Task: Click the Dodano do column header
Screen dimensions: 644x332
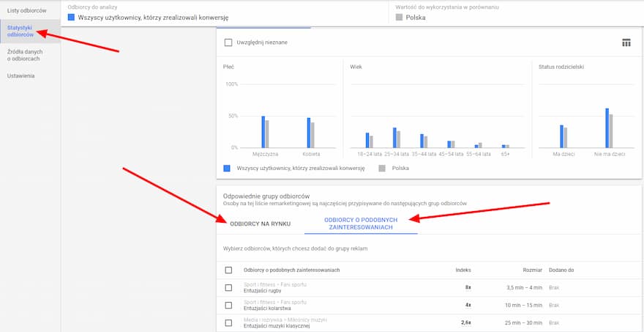Action: [561, 270]
